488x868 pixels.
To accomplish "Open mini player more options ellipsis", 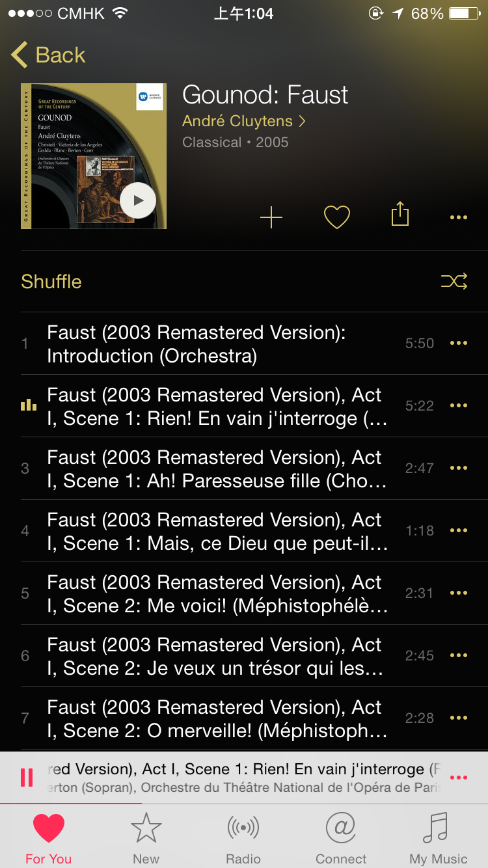I will (459, 778).
